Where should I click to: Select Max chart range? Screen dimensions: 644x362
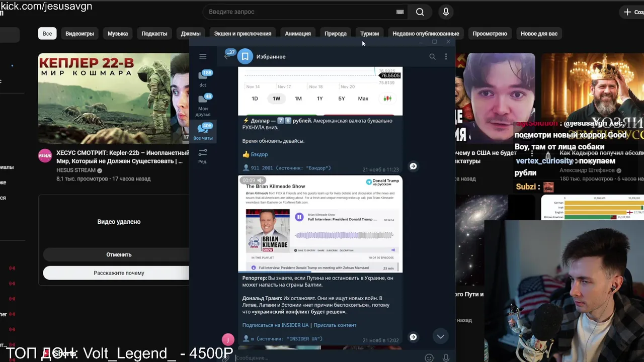click(363, 99)
